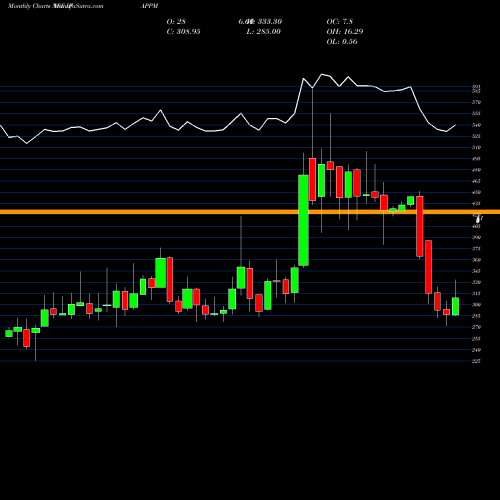The width and height of the screenshot is (500, 500).
Task: Click the 225 price axis label
Action: coord(476,361)
